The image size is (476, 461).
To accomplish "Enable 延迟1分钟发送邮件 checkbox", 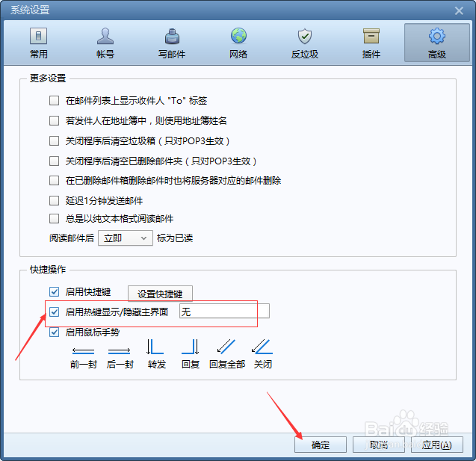I will coord(54,200).
